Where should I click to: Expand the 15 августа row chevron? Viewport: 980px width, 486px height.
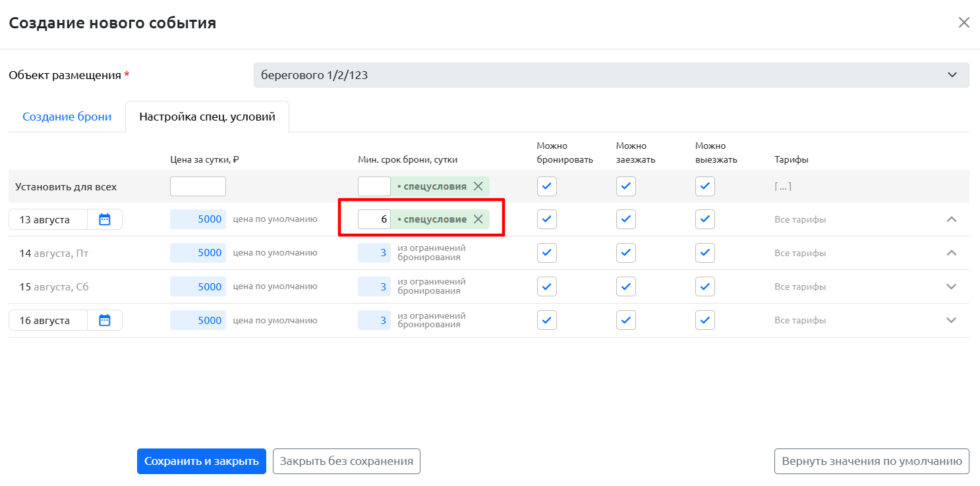coord(951,286)
